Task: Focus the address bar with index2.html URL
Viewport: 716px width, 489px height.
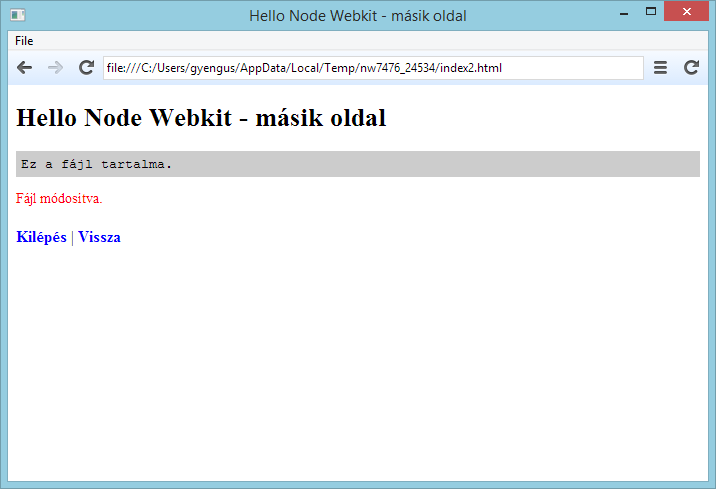Action: coord(372,67)
